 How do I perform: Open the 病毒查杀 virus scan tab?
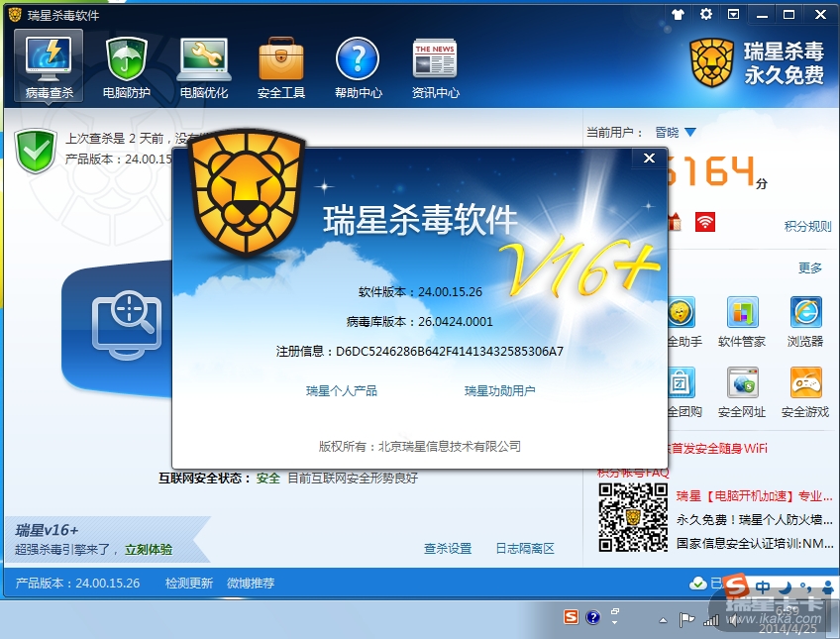pos(49,66)
